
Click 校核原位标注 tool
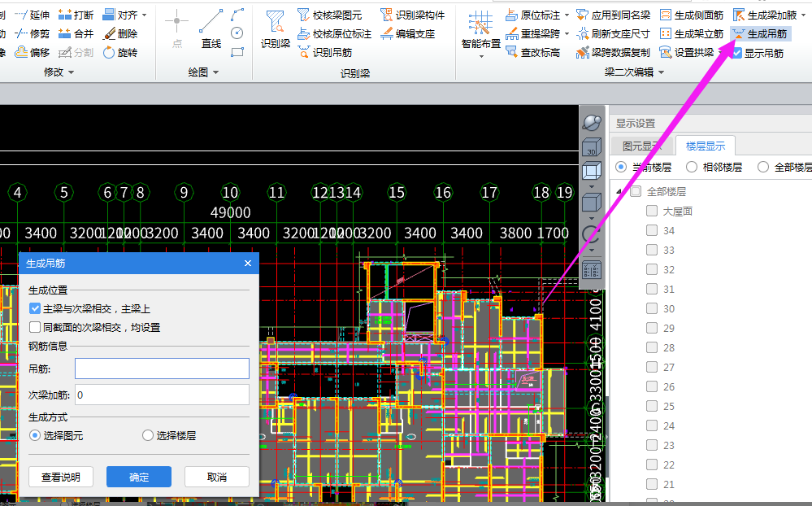[x=335, y=33]
